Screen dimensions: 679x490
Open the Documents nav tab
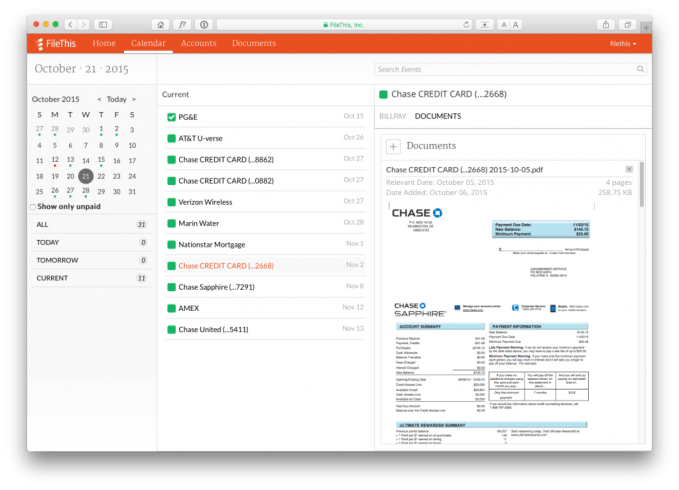coord(254,43)
